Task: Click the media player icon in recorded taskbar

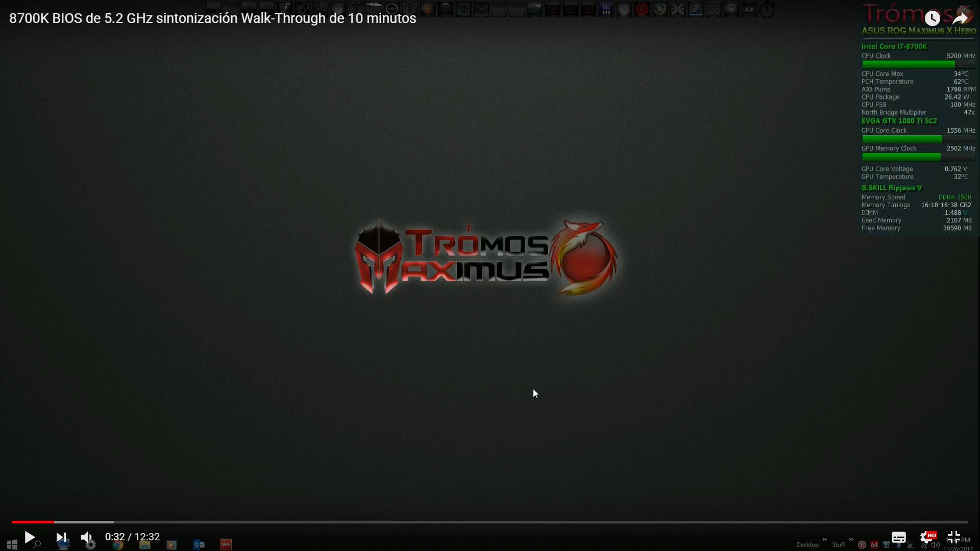Action: pos(171,545)
